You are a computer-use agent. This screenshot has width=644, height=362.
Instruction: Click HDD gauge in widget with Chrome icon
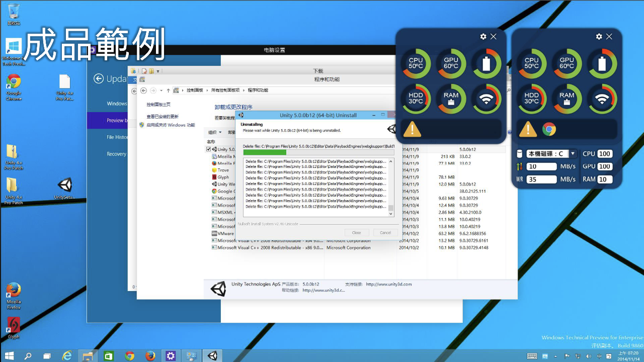pos(532,99)
